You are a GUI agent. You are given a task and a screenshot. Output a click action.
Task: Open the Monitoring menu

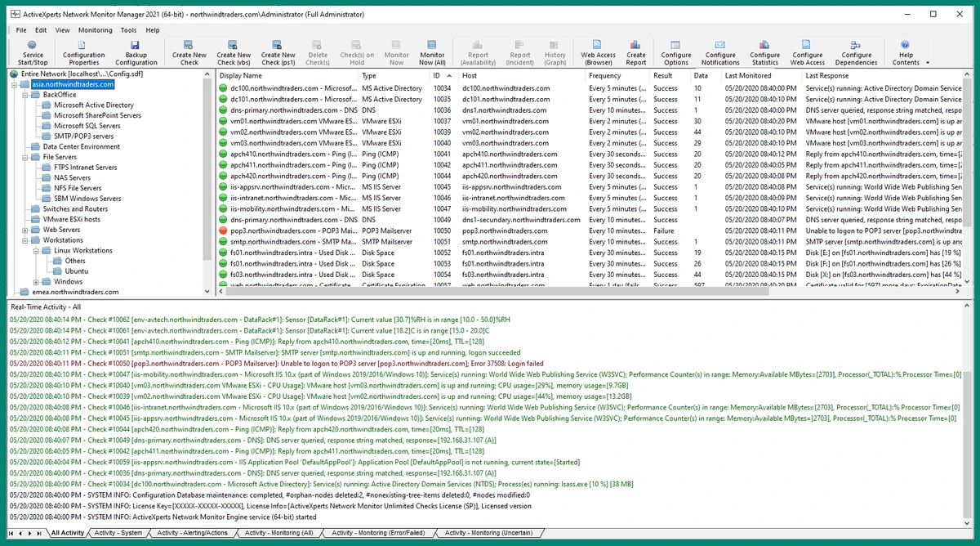point(96,30)
